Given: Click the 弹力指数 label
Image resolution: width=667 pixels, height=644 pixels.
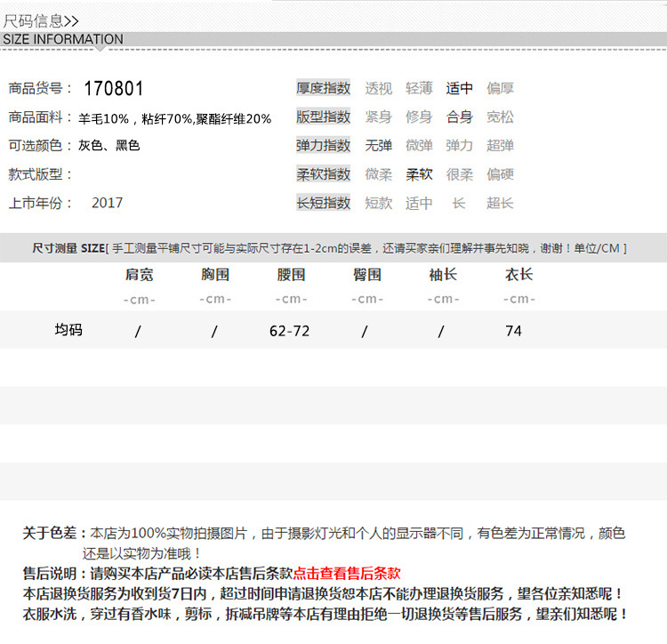Looking at the screenshot, I should (x=324, y=146).
